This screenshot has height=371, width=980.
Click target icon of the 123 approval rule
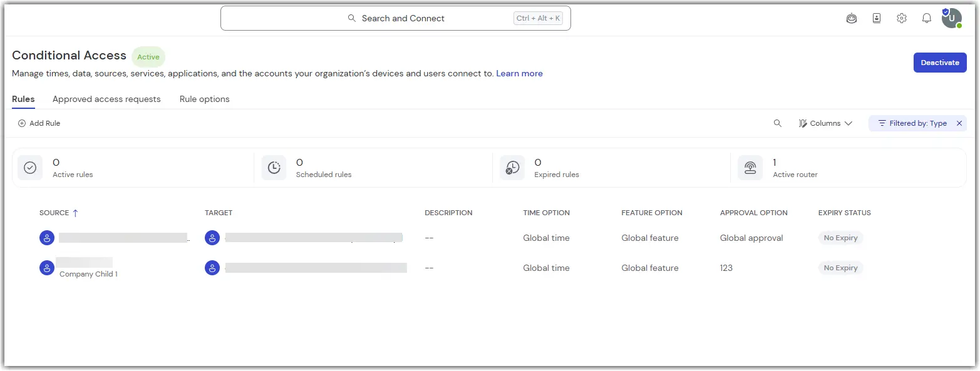212,268
